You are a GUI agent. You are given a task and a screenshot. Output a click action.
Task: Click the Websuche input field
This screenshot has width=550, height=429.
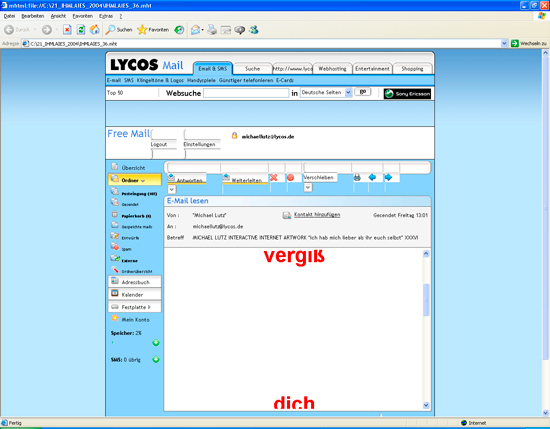(246, 93)
